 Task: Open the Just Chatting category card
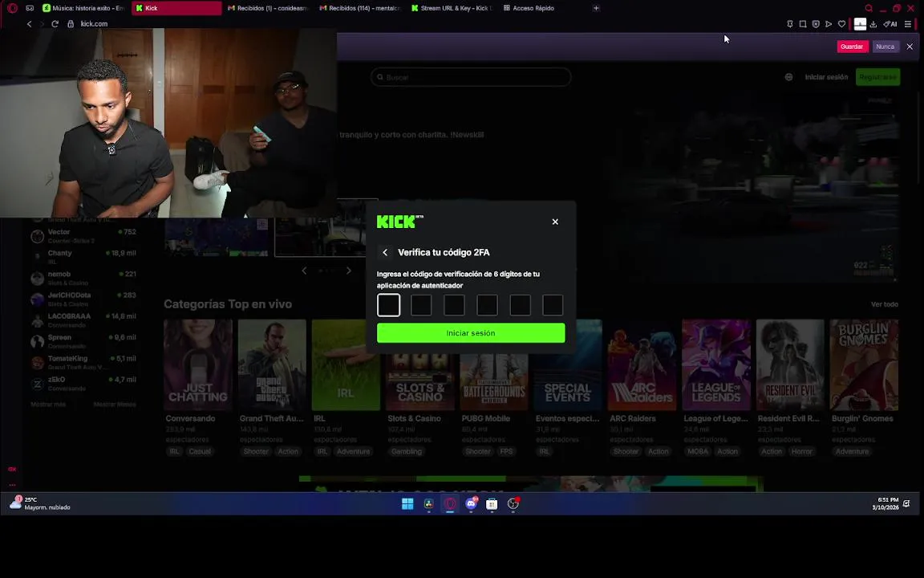point(198,365)
